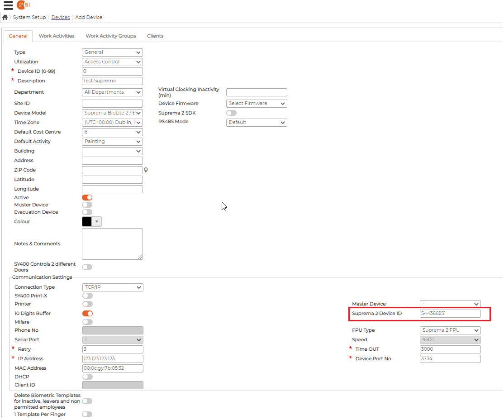This screenshot has height=420, width=504.
Task: Click the Description field
Action: pos(112,81)
